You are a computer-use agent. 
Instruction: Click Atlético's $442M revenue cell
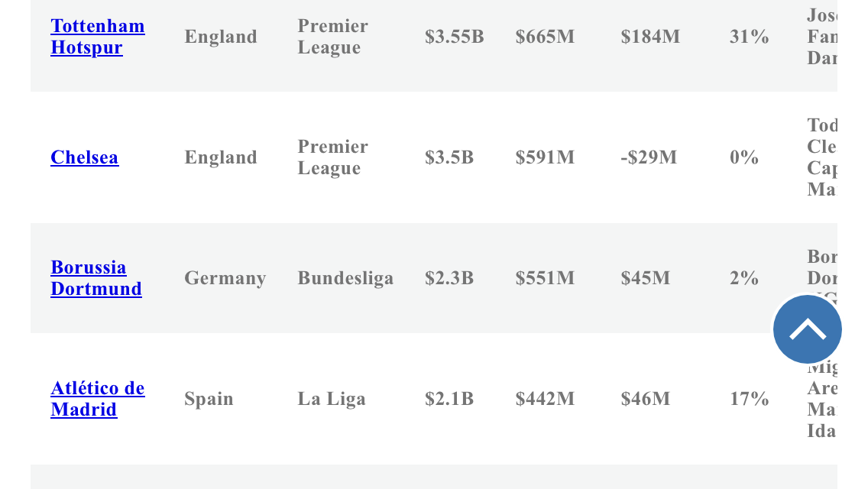point(545,399)
